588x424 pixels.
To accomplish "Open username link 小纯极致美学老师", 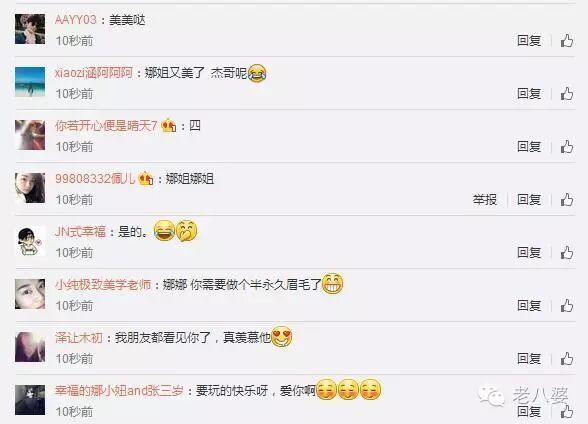I will [x=103, y=285].
